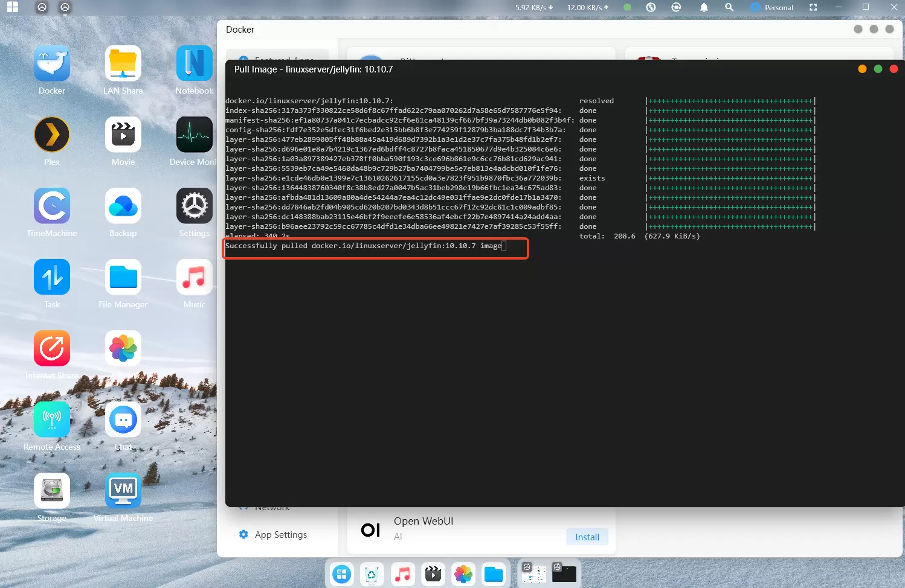
Task: Click the upload speed indicator 12.00 KB/s
Action: click(588, 7)
